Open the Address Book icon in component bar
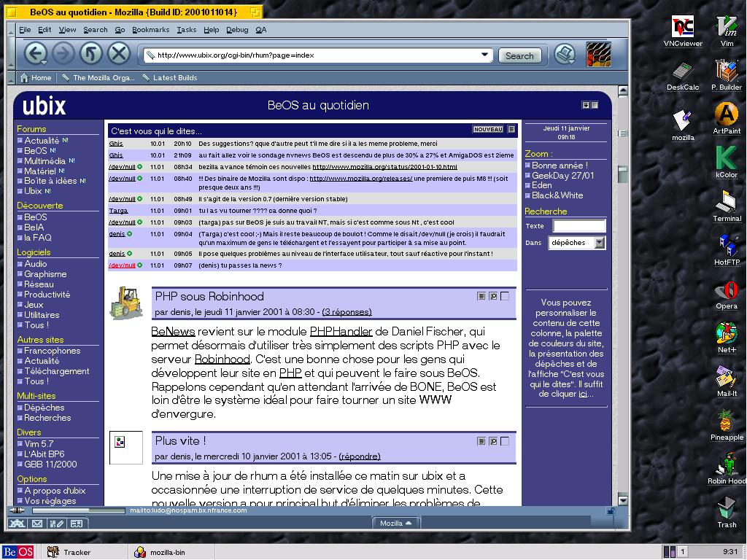 click(76, 524)
